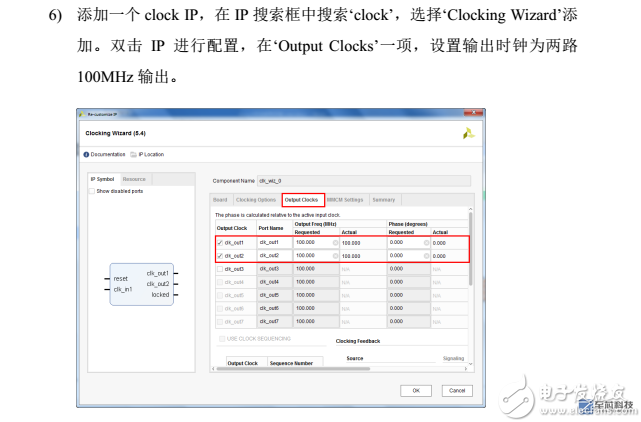This screenshot has width=641, height=422.
Task: Switch to the Resource tab
Action: click(134, 179)
